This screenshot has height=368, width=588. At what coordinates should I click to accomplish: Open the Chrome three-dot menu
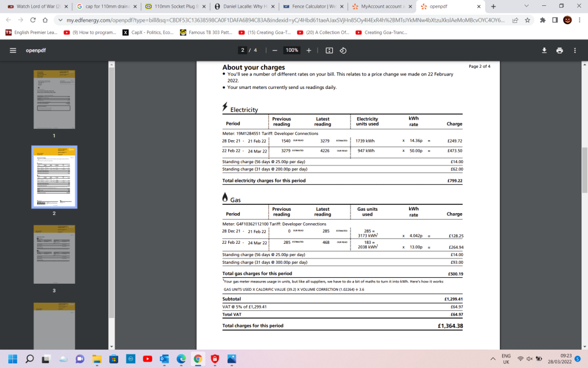point(579,20)
